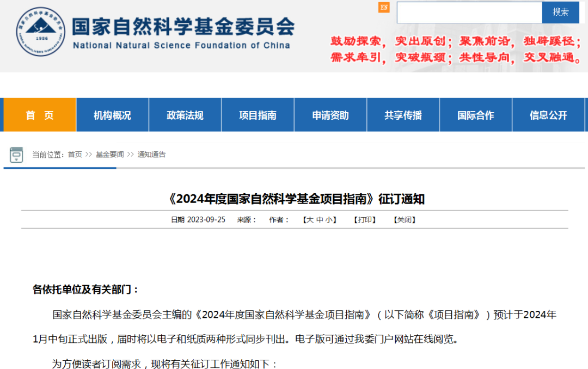Click the breadcrumb location document icon
Image resolution: width=588 pixels, height=369 pixels.
[x=16, y=155]
